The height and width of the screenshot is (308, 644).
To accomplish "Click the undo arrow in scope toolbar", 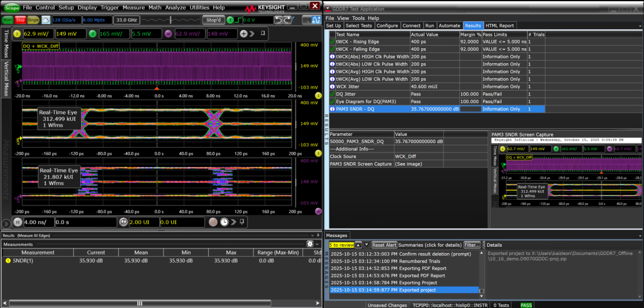I will click(279, 20).
